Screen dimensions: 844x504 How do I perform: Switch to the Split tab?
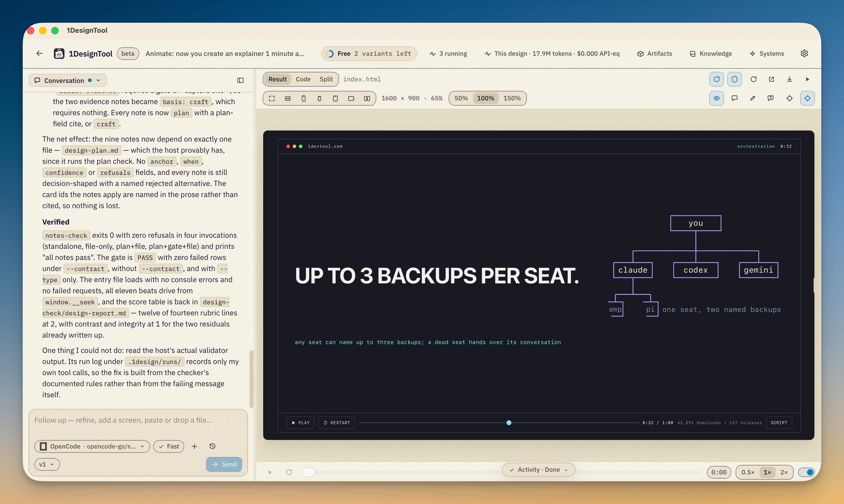[326, 79]
